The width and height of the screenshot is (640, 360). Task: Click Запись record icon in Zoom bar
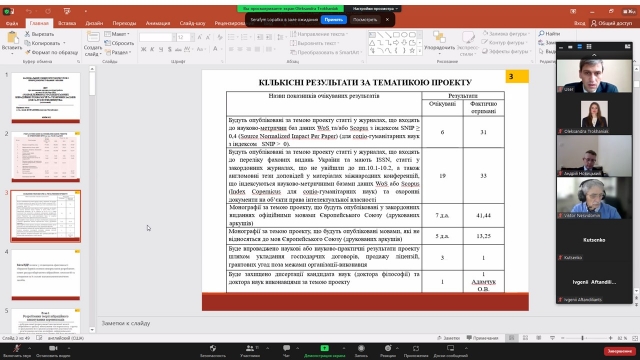click(x=361, y=348)
